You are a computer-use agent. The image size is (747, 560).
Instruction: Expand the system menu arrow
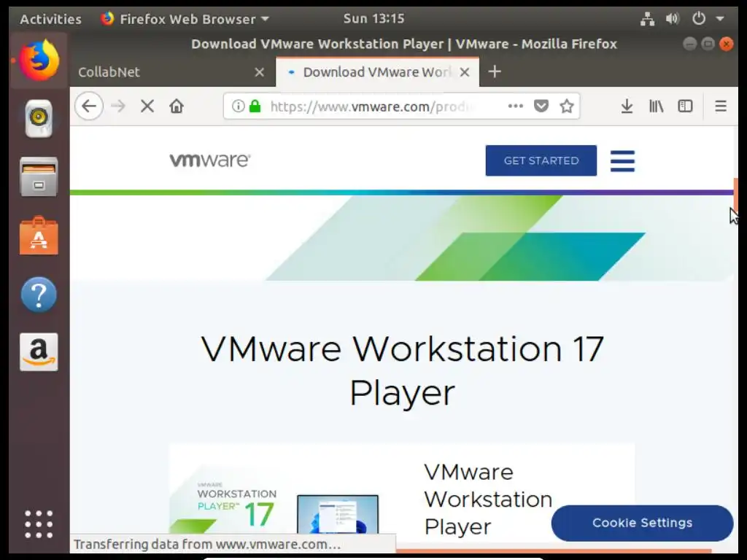click(720, 19)
